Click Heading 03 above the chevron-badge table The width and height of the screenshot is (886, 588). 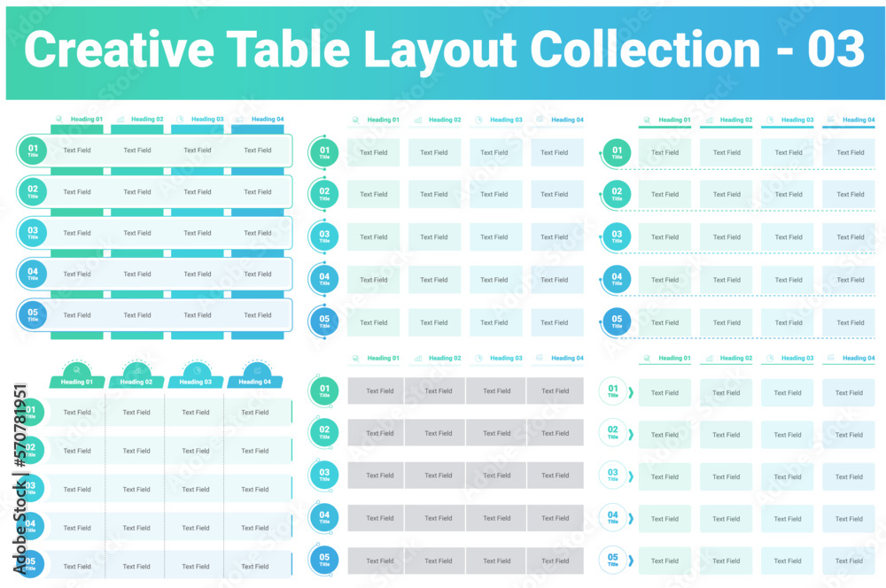[x=797, y=358]
